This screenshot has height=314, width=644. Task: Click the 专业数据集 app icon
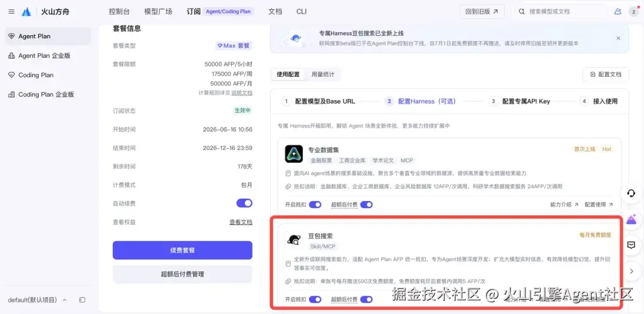coord(293,154)
